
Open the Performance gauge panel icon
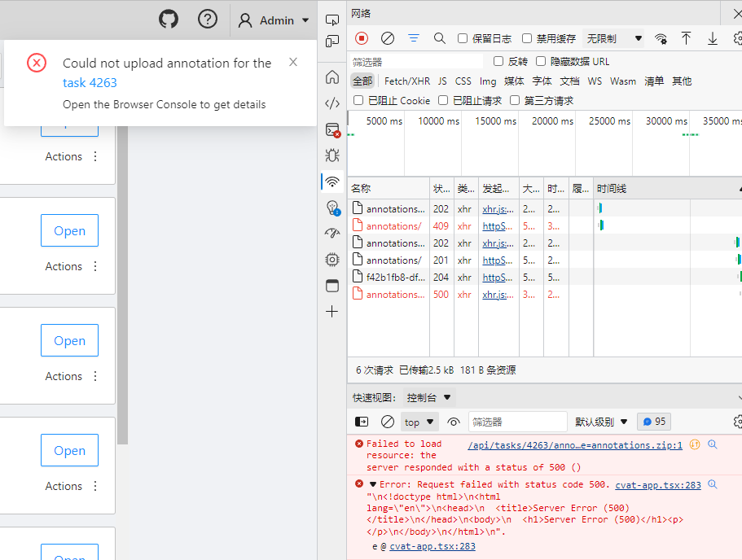click(332, 233)
